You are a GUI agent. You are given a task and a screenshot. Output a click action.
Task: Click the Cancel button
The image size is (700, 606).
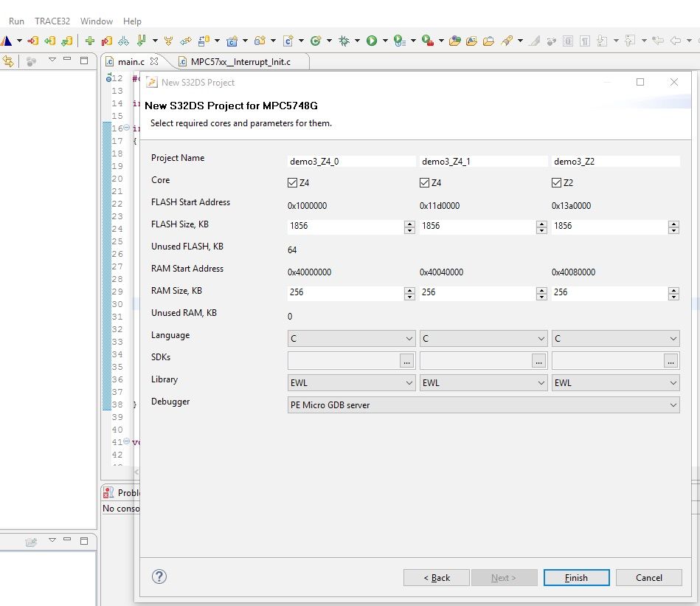tap(648, 577)
